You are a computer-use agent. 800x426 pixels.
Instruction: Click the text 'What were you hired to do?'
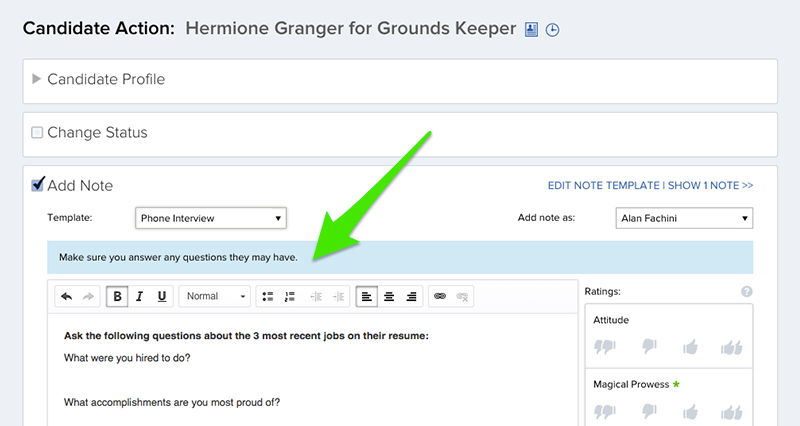[x=127, y=358]
